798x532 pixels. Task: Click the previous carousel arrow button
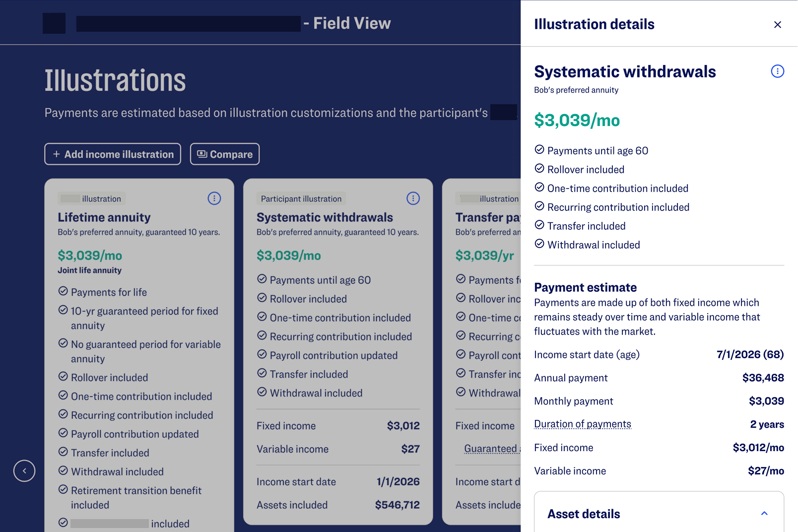(x=24, y=471)
